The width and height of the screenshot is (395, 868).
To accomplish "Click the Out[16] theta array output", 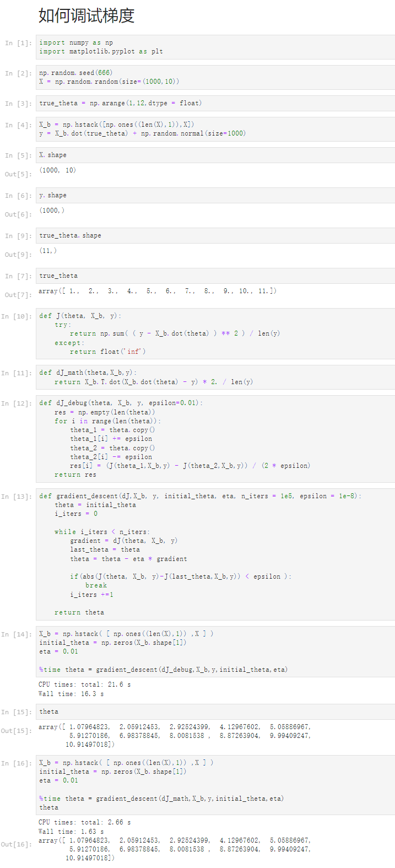I will point(175,849).
